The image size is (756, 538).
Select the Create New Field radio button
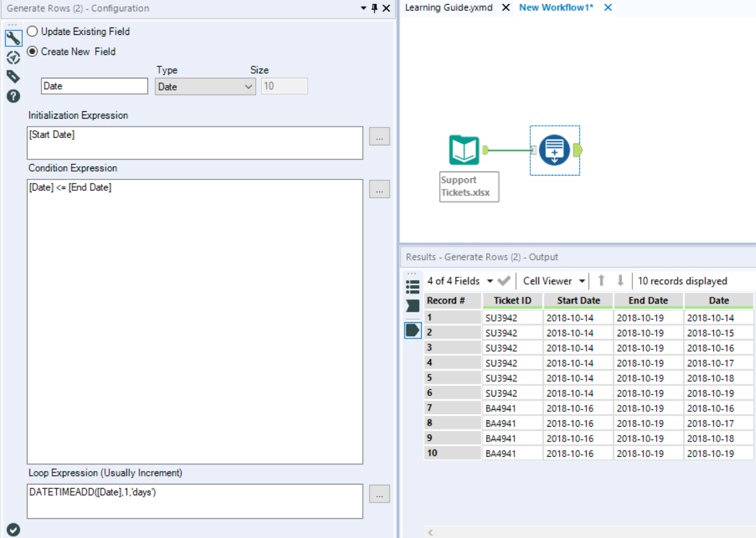click(32, 52)
